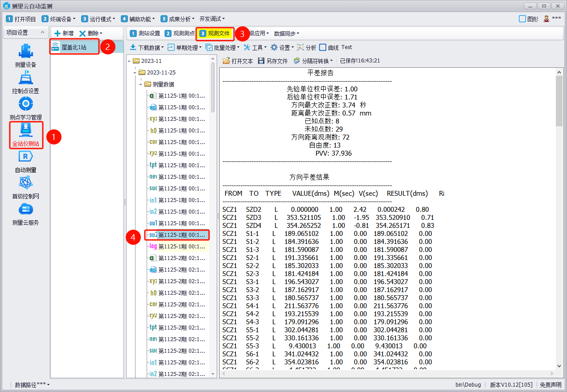The width and height of the screenshot is (567, 392).
Task: Click the report's vertical scrollbar thumb
Action: click(559, 100)
